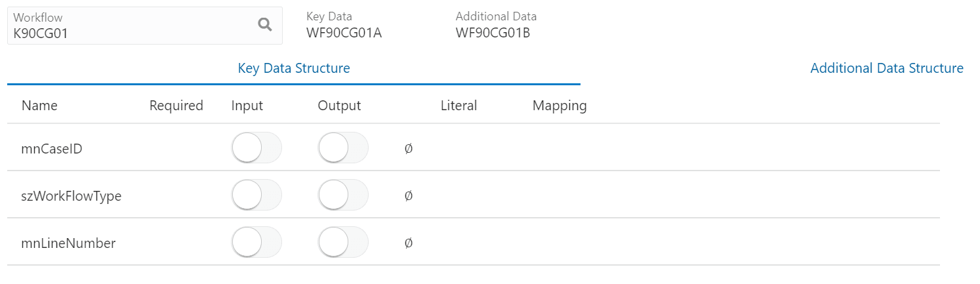
Task: Select the szWorkFlowType row name
Action: pyautogui.click(x=71, y=196)
